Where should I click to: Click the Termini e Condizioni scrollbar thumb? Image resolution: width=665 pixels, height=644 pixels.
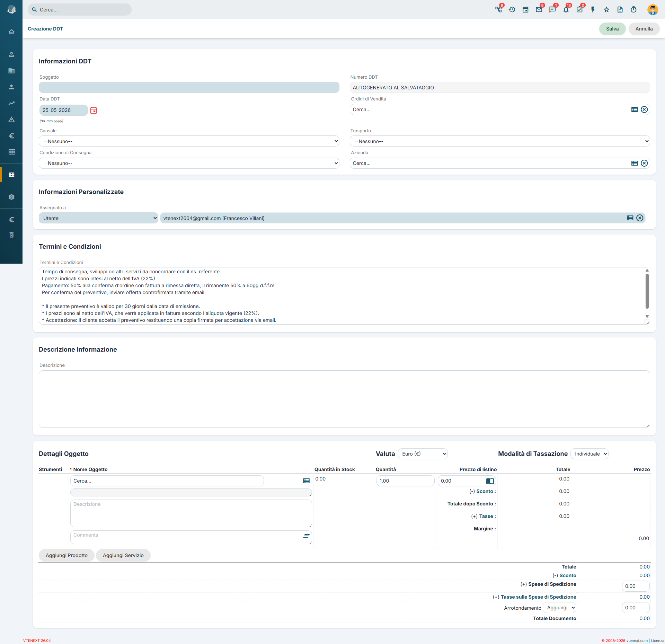[x=647, y=291]
